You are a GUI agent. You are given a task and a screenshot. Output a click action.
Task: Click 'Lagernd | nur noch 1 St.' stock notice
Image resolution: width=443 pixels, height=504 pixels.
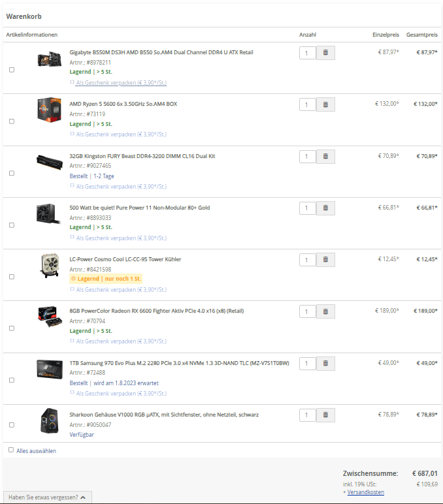(x=106, y=279)
